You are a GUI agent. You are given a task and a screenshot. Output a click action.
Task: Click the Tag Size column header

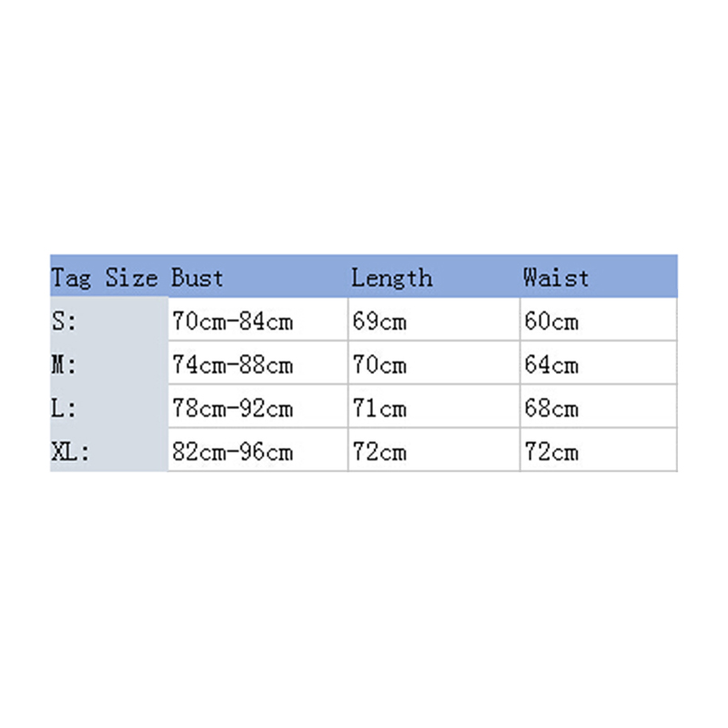tap(105, 278)
